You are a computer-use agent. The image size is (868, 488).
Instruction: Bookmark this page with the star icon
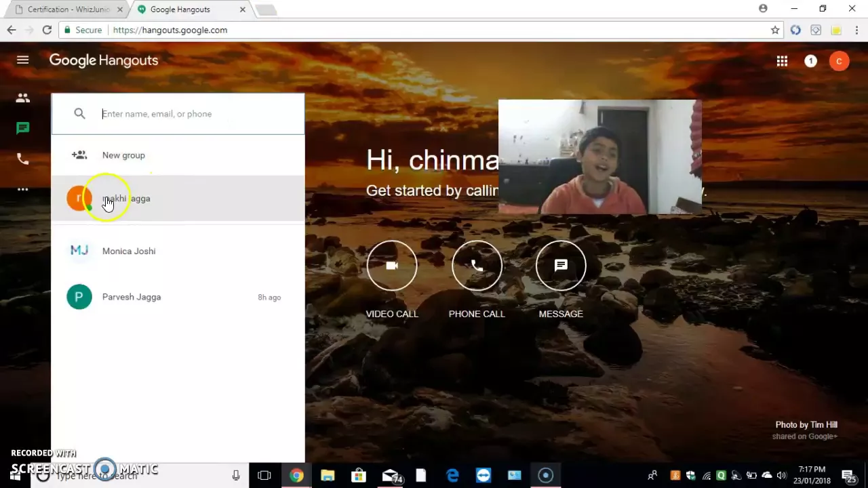coord(775,30)
